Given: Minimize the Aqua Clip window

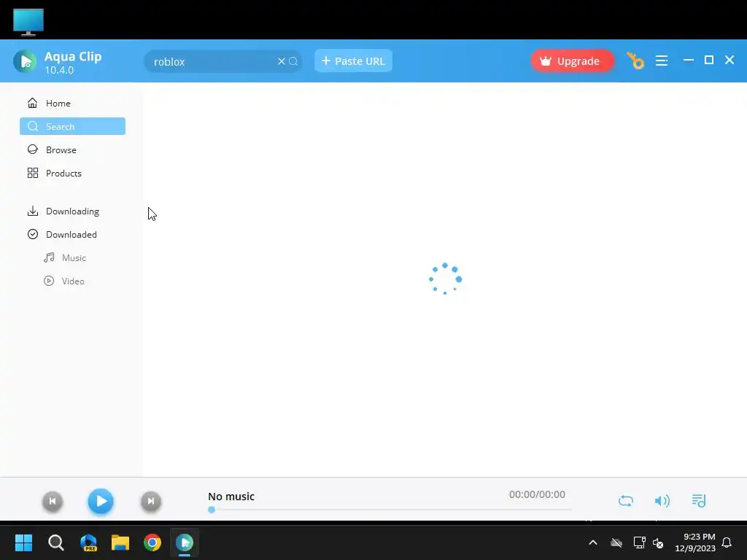Looking at the screenshot, I should pos(689,60).
